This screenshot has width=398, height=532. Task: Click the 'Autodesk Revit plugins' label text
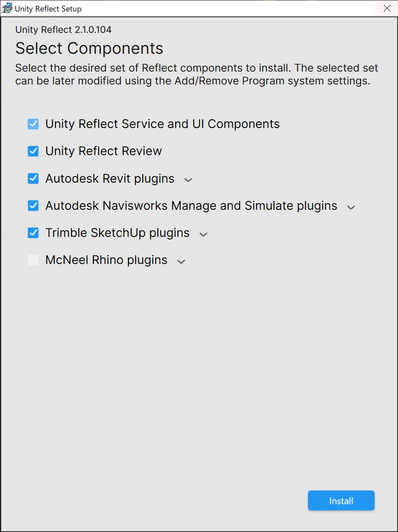[110, 179]
